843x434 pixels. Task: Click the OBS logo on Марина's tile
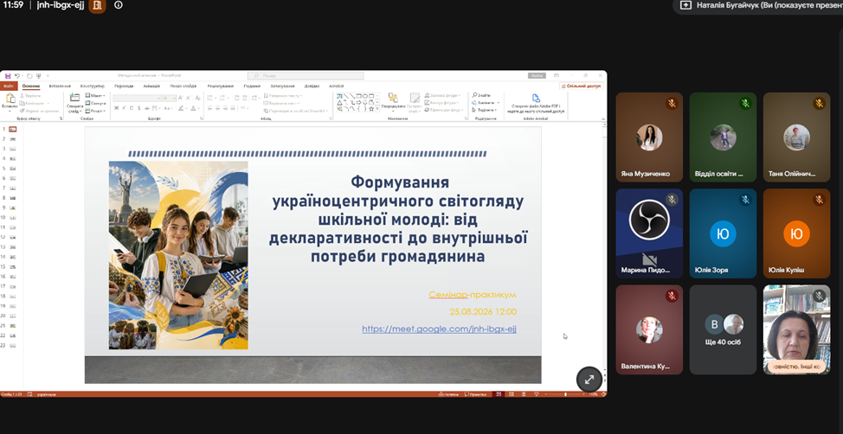click(x=649, y=219)
